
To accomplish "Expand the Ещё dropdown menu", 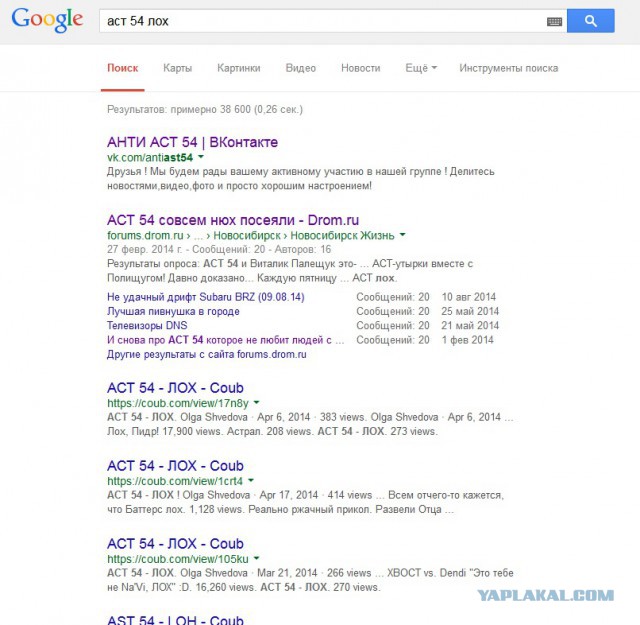I will [421, 68].
